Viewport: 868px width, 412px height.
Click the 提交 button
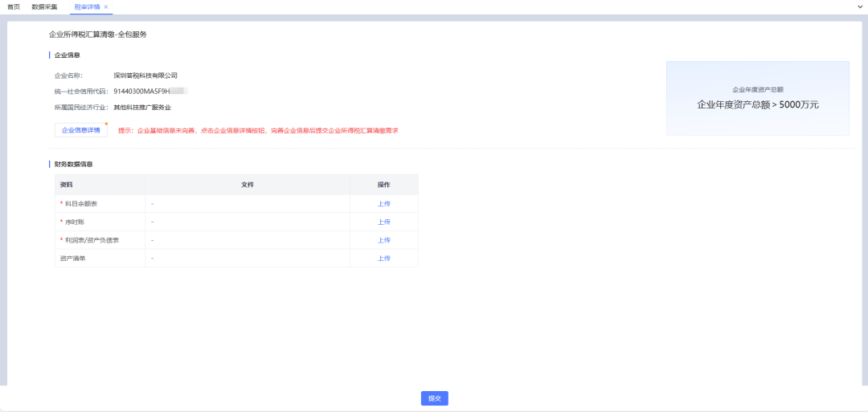(x=435, y=398)
